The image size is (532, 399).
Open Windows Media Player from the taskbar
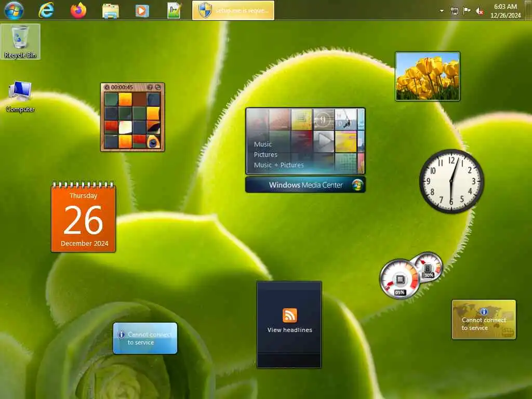click(x=142, y=11)
